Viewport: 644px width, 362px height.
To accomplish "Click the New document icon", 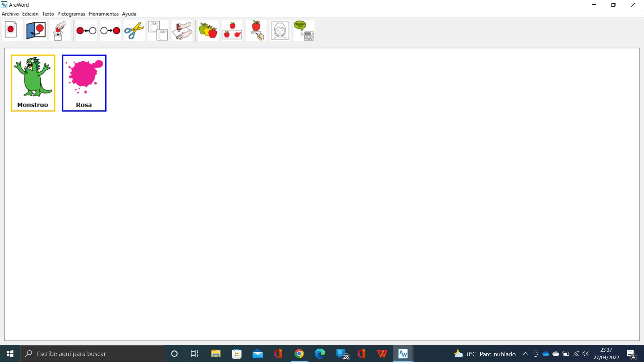I will [x=11, y=31].
